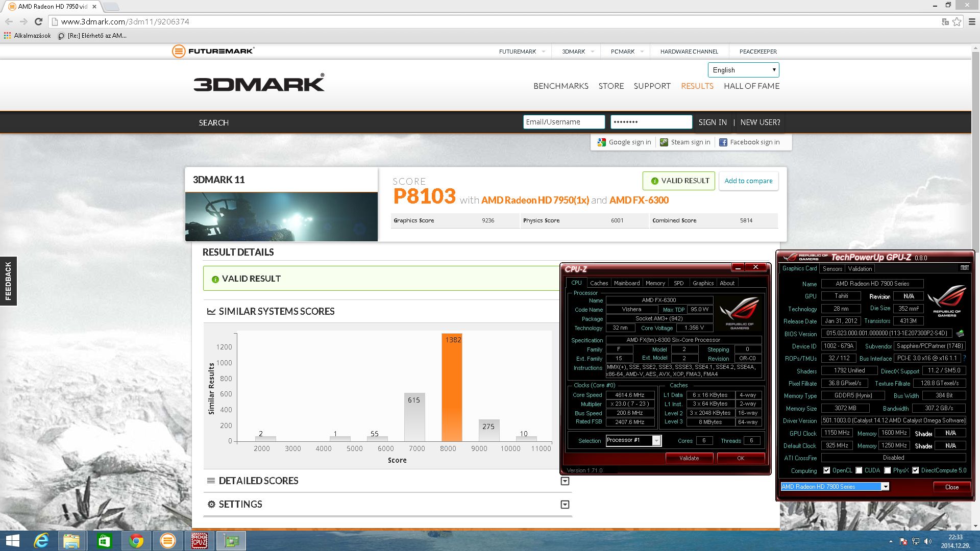Click the Bus Interface question mark in GPU-Z
Image resolution: width=980 pixels, height=551 pixels.
964,358
